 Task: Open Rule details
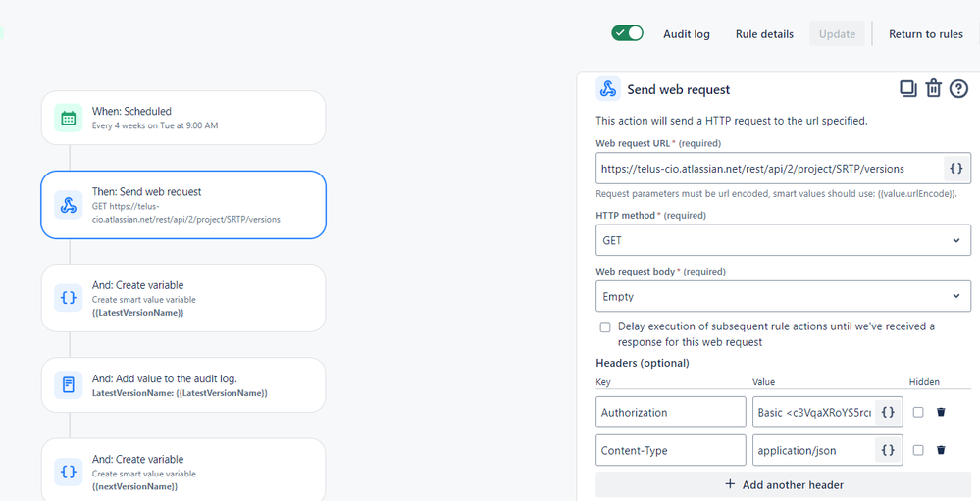tap(764, 34)
